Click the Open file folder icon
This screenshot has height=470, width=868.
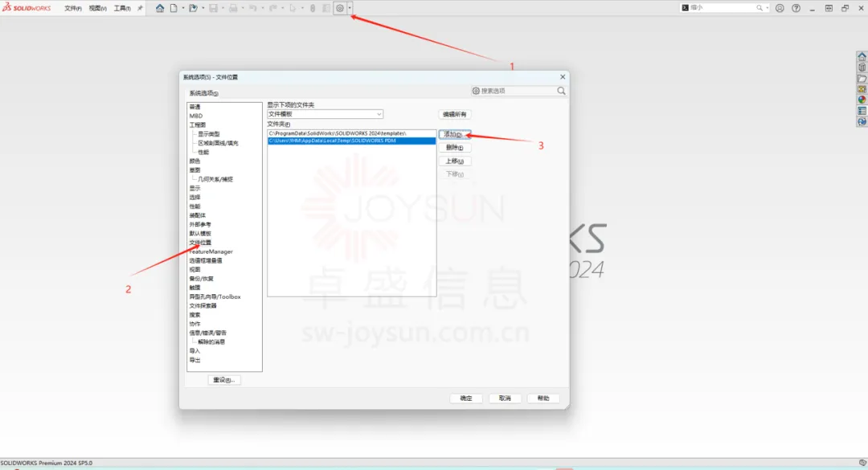(193, 8)
